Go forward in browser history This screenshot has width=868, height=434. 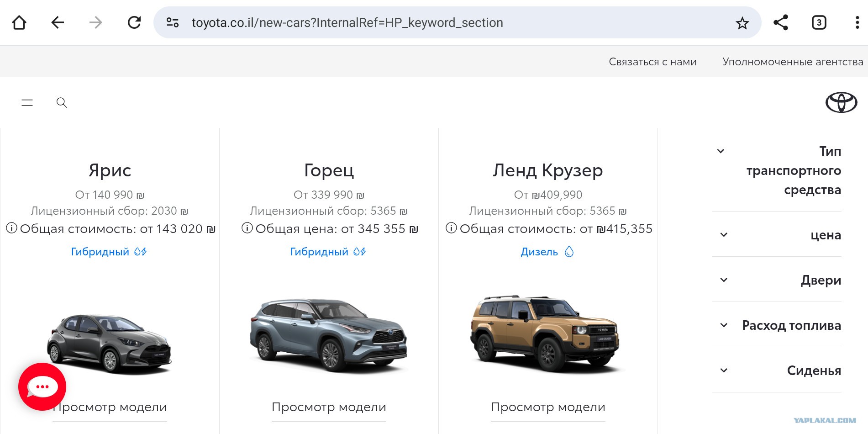[96, 22]
